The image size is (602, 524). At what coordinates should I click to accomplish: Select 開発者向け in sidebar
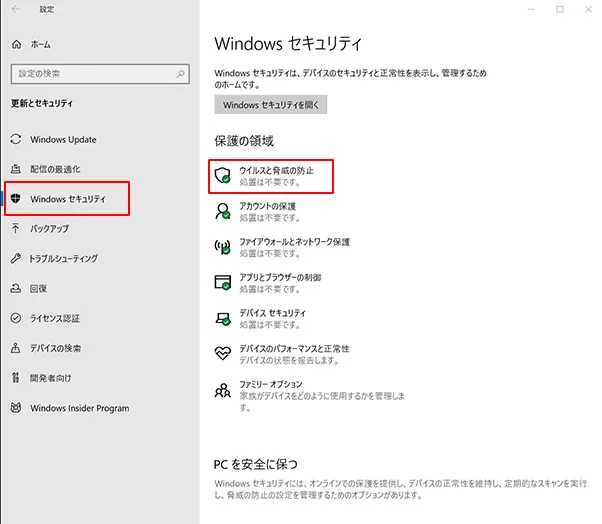coord(51,378)
